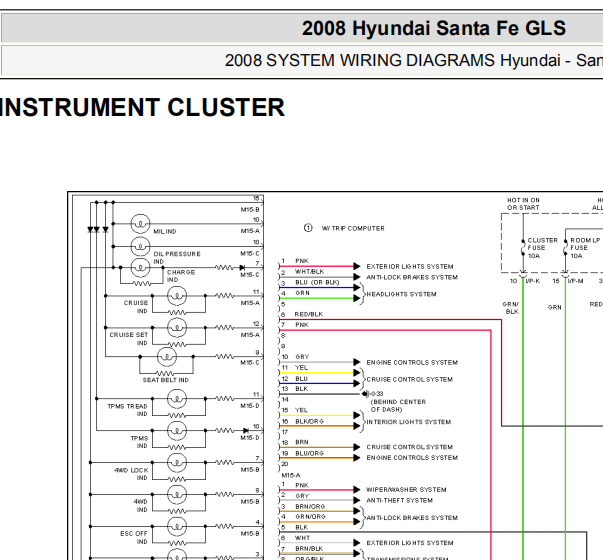Click the MIL indicator lamp symbol
603x560 pixels.
[x=140, y=224]
